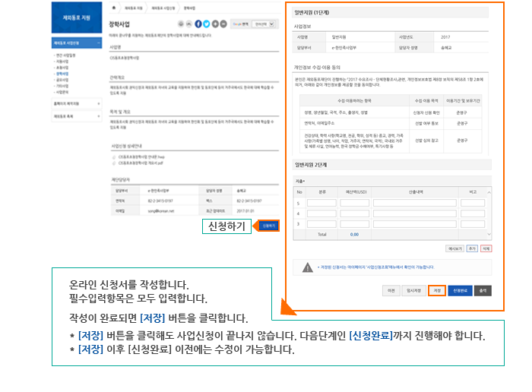Click third breadcrumb link
The height and width of the screenshot is (392, 532).
click(x=163, y=8)
